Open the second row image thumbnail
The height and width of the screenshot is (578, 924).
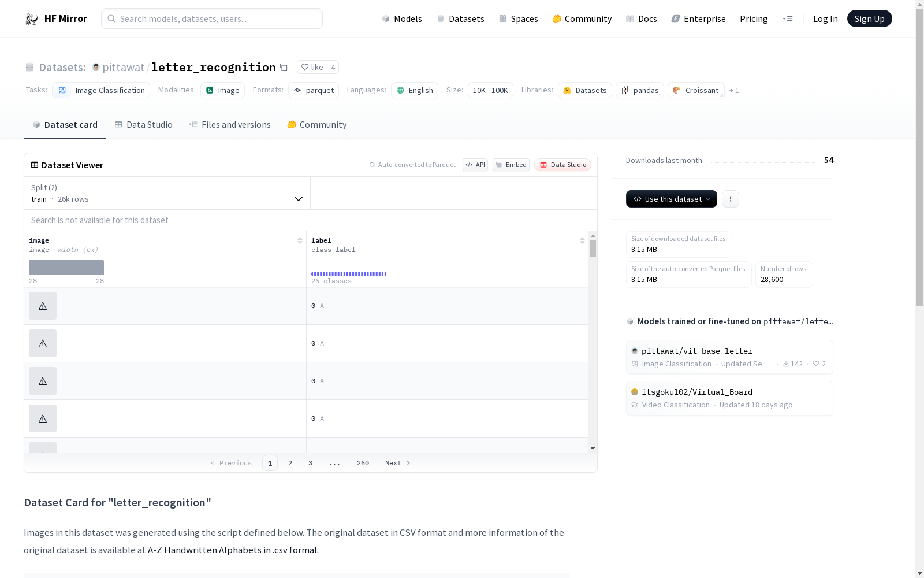tap(43, 343)
